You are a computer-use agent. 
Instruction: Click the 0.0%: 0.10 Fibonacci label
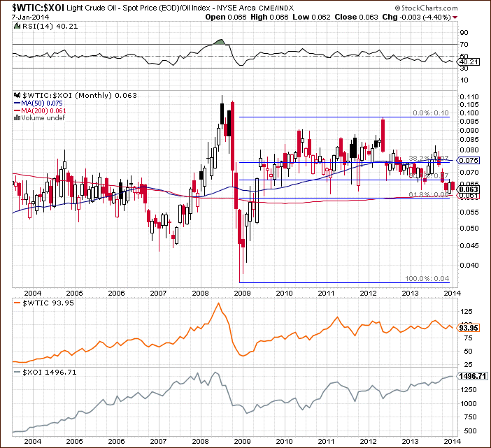pos(431,113)
